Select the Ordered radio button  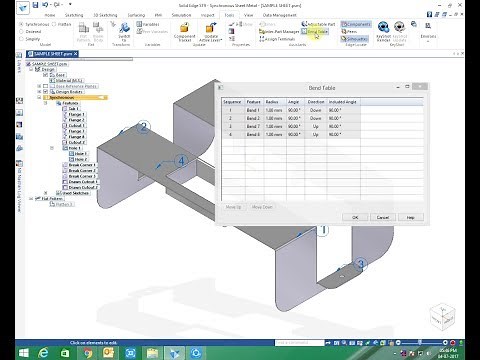click(21, 32)
